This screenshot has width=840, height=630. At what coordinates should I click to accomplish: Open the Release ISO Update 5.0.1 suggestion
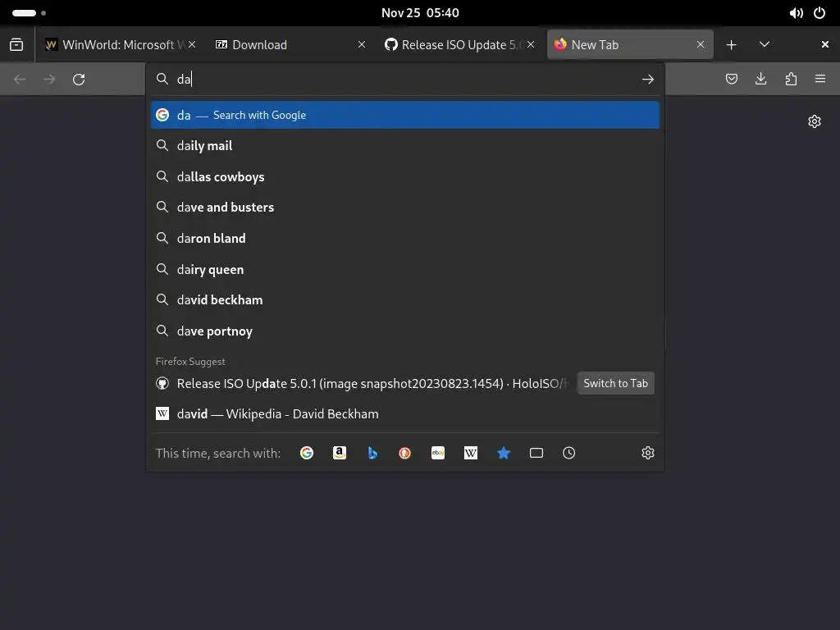click(x=362, y=384)
